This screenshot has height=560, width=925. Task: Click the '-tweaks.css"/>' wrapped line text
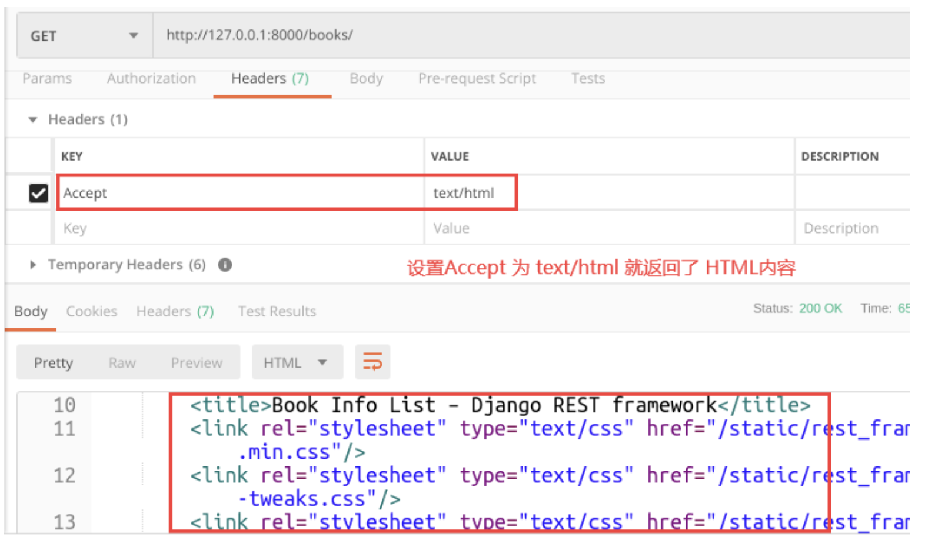point(319,499)
